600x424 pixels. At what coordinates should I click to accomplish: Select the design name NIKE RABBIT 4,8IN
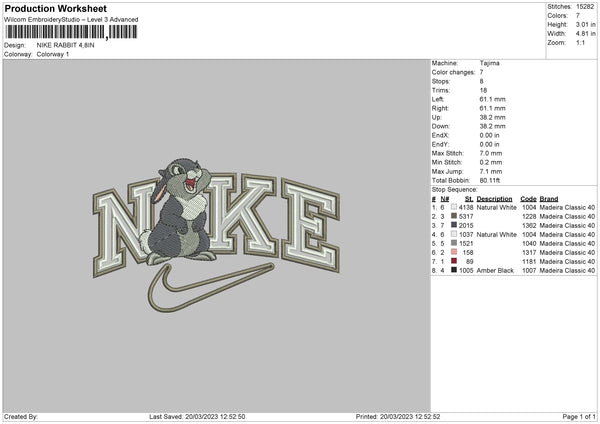65,45
